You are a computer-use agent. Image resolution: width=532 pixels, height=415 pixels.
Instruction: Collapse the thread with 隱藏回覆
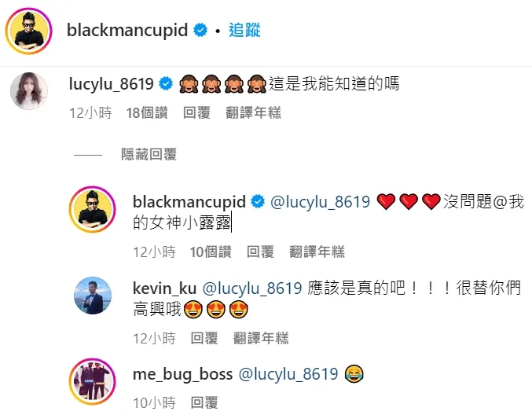149,154
